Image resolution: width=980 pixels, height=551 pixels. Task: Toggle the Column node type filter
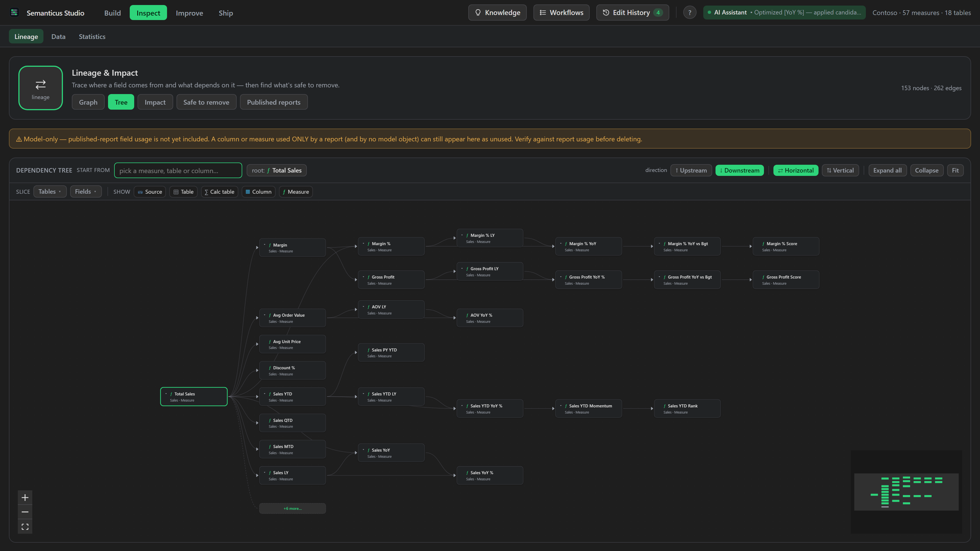click(258, 192)
